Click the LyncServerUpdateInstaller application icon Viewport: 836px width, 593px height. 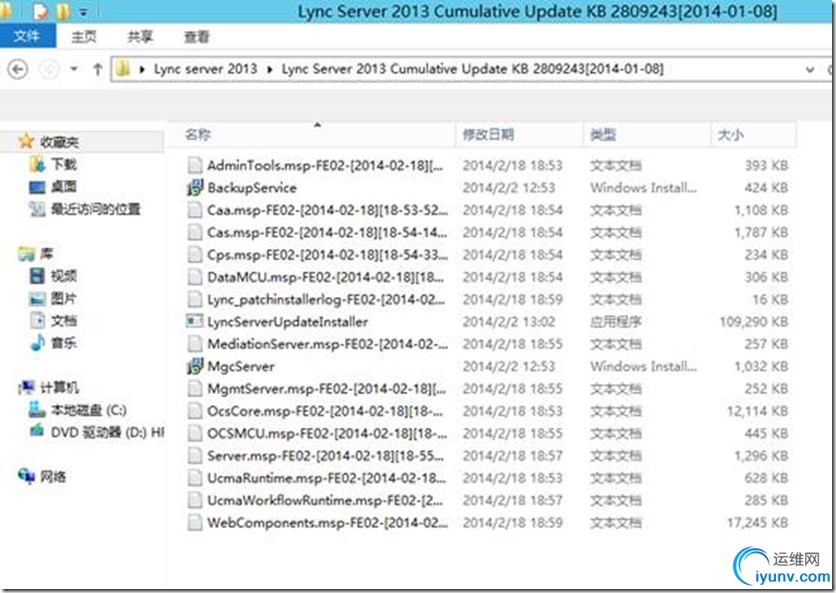click(x=195, y=322)
